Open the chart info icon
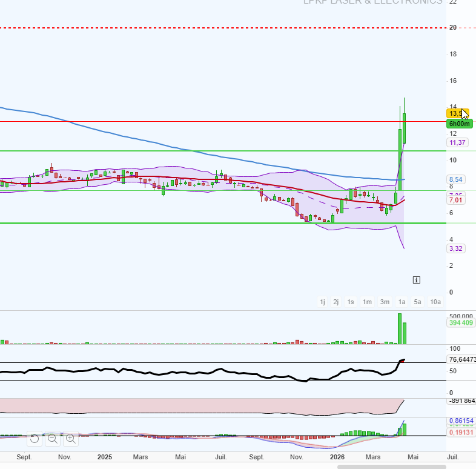Viewport: 476px width, 469px height. coord(417,280)
